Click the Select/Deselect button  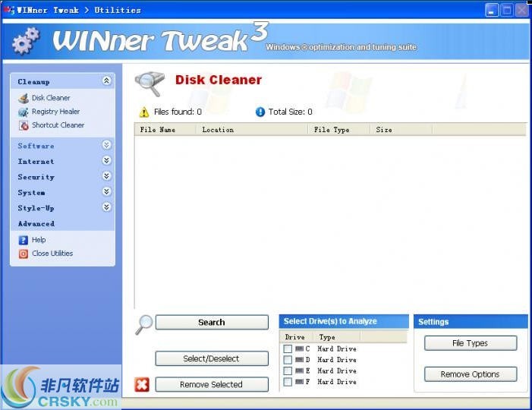212,358
